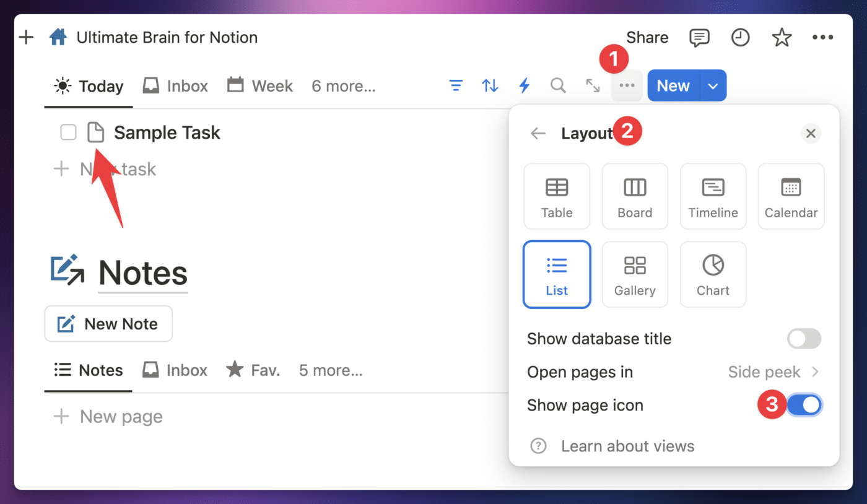Star this page as a favorite
The image size is (867, 504).
tap(782, 37)
